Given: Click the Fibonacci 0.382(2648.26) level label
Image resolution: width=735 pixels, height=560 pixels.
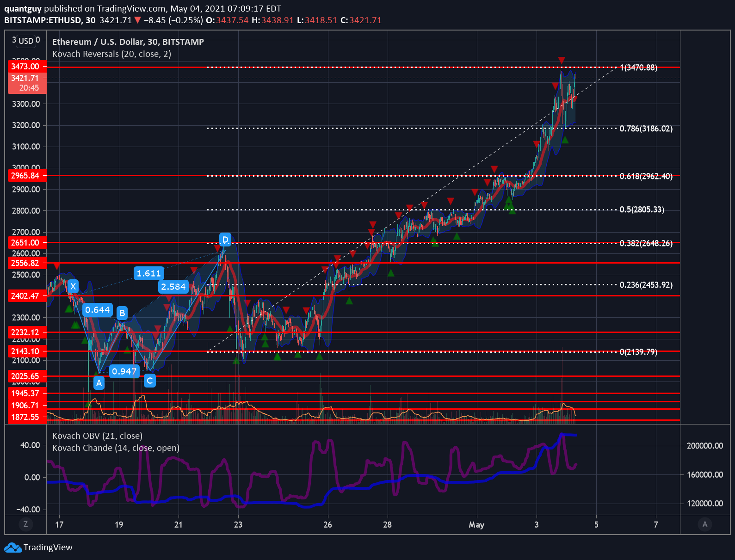Looking at the screenshot, I should click(x=646, y=243).
